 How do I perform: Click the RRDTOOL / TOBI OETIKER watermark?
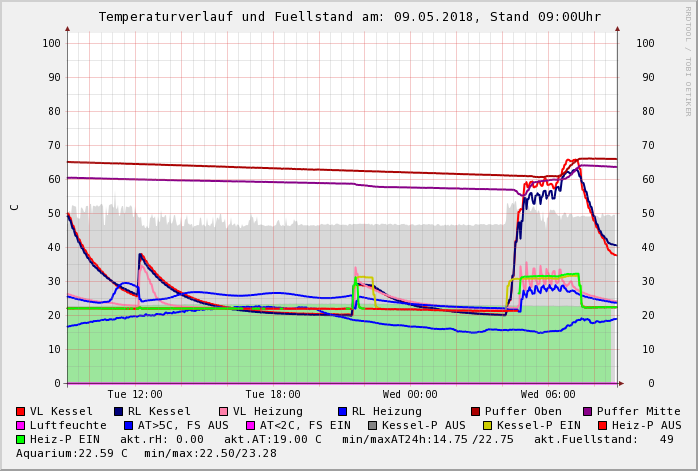(x=688, y=60)
